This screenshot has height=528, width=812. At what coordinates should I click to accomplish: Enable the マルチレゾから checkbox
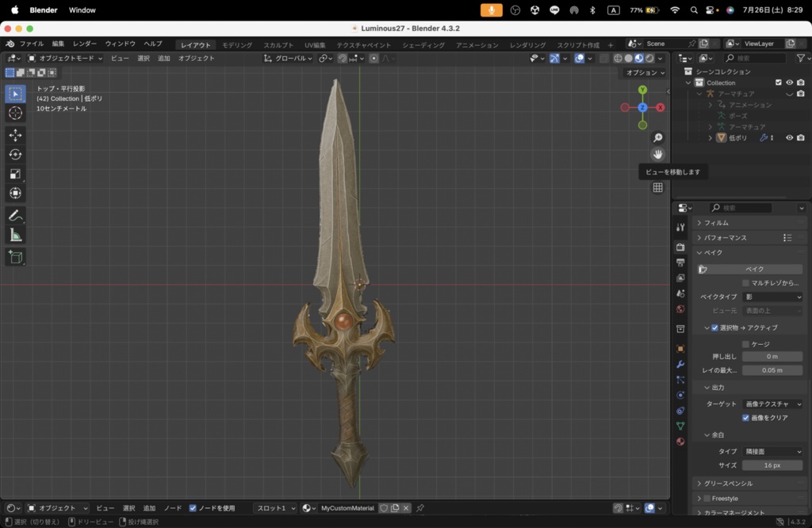745,283
